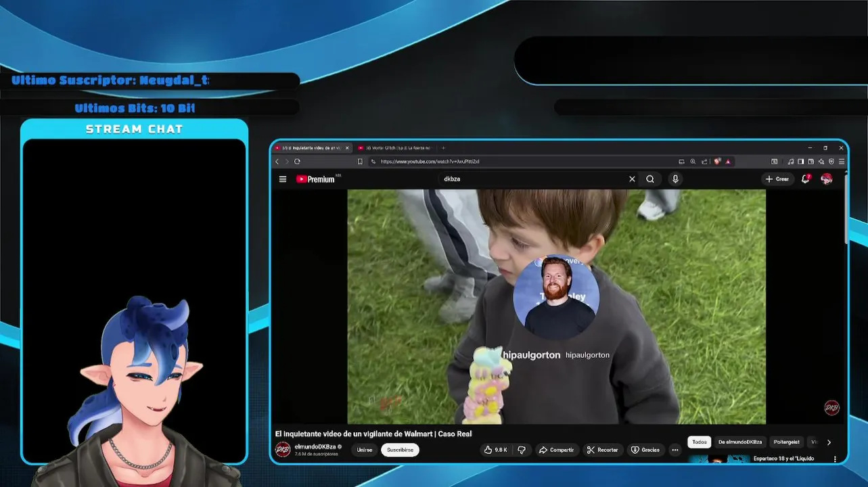868x487 pixels.
Task: Open options dots for 'Espartaco 18' suggested video
Action: (835, 459)
